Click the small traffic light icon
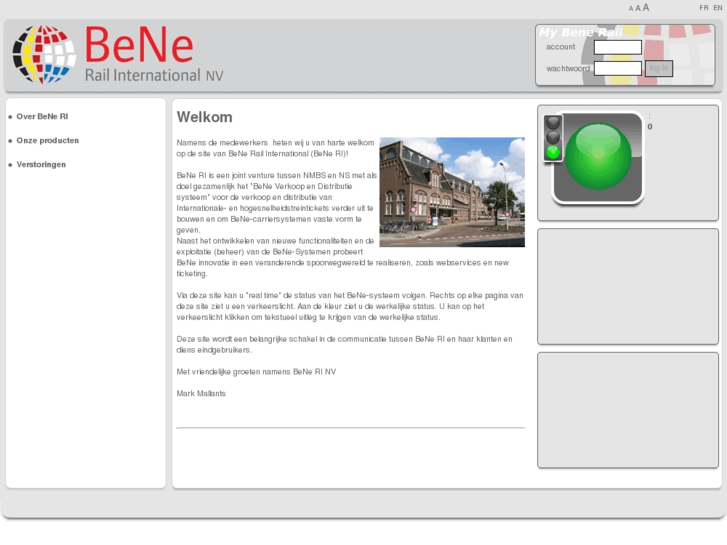The height and width of the screenshot is (545, 727). (x=553, y=138)
